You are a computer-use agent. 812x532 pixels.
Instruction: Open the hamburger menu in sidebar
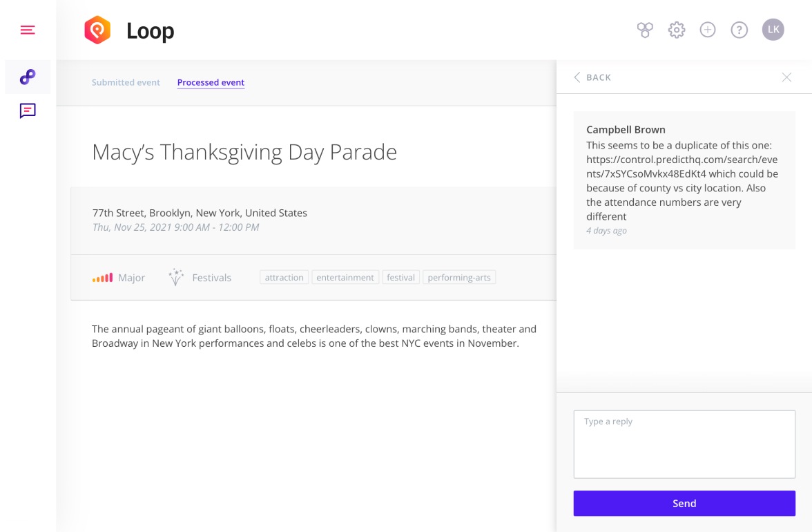pos(28,30)
